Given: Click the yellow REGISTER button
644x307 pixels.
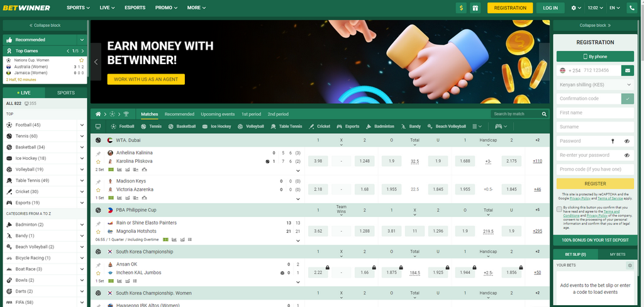Looking at the screenshot, I should pyautogui.click(x=595, y=184).
